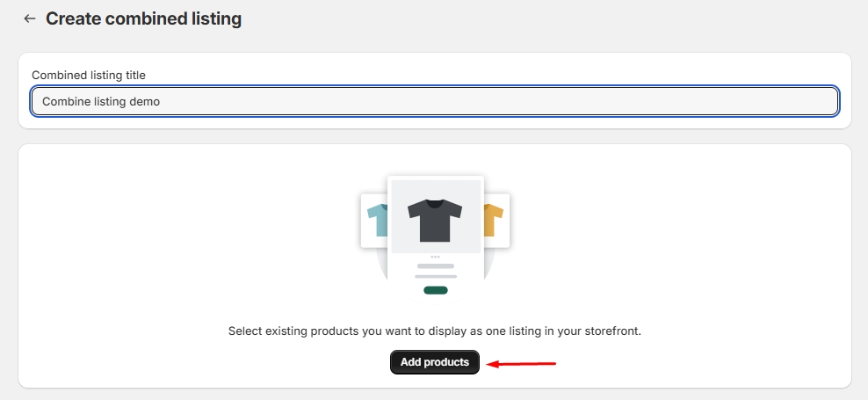Click the word "storefront" in the helper text

(x=611, y=331)
